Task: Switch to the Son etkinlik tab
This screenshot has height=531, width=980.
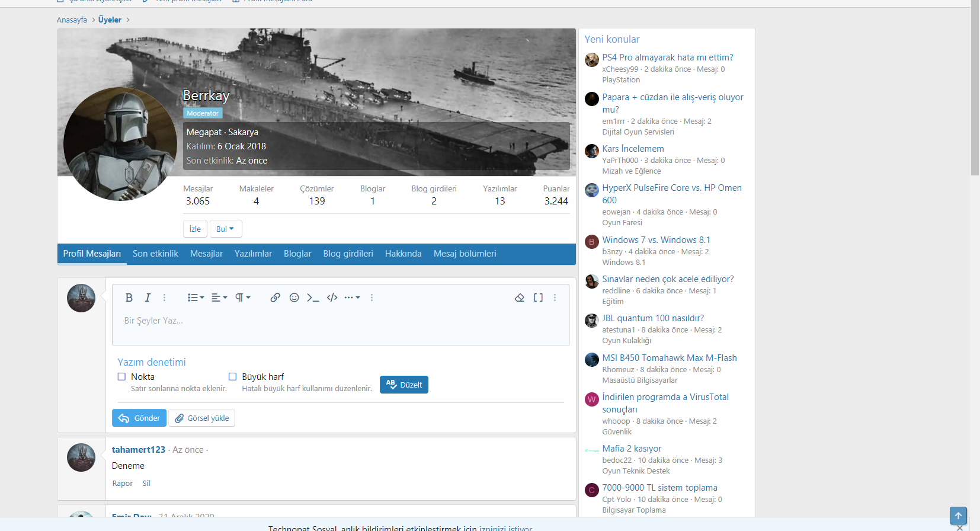Action: pos(155,254)
